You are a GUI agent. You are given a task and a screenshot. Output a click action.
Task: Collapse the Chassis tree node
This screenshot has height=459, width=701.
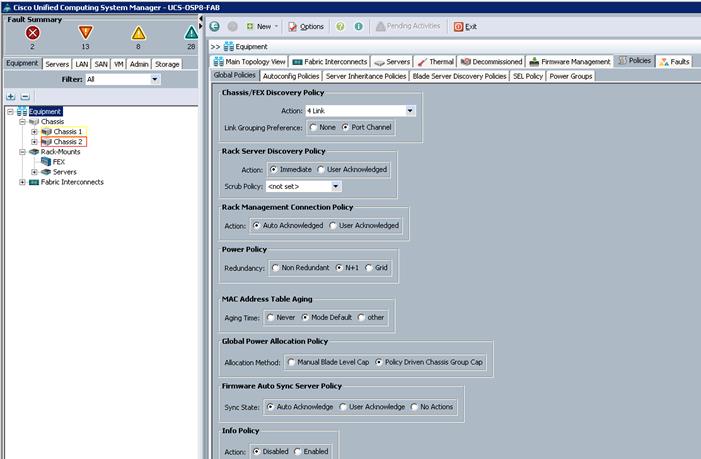tap(22, 122)
